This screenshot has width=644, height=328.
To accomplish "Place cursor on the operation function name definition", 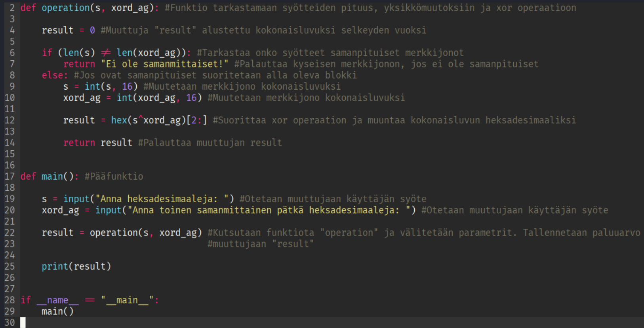I will (65, 8).
